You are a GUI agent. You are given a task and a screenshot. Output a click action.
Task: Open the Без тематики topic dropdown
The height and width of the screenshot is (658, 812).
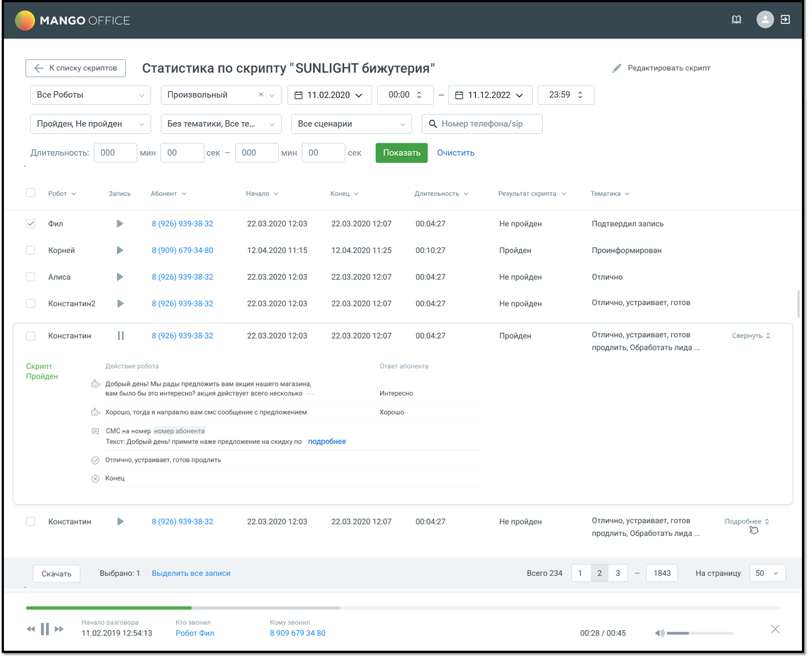pyautogui.click(x=221, y=124)
